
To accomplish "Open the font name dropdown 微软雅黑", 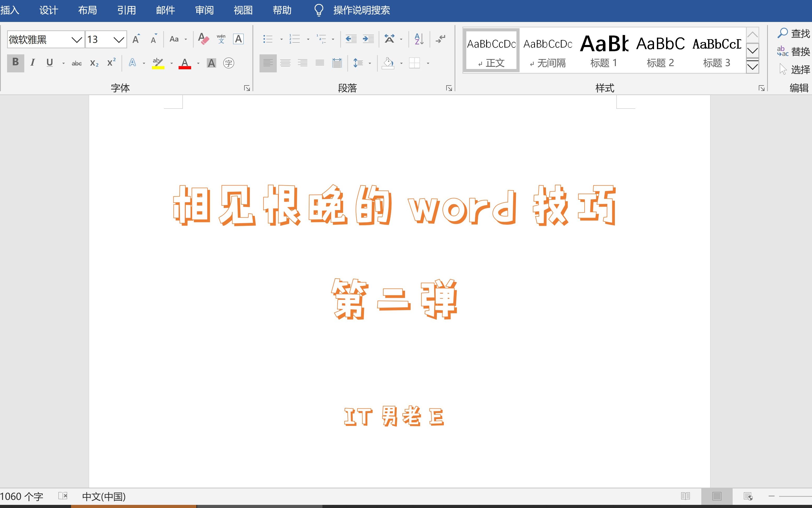I will (x=77, y=40).
